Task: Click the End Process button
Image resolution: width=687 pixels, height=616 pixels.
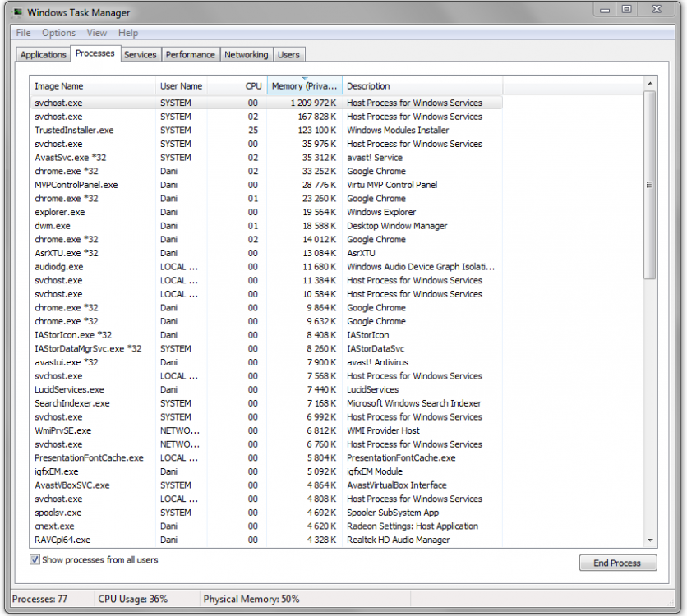Action: [x=618, y=563]
